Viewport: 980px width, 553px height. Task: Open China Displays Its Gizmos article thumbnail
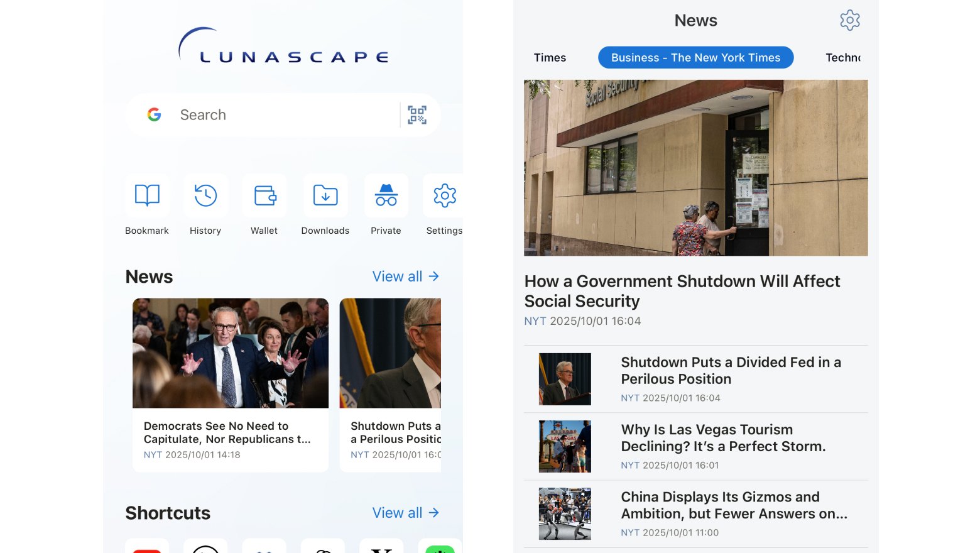pyautogui.click(x=565, y=514)
